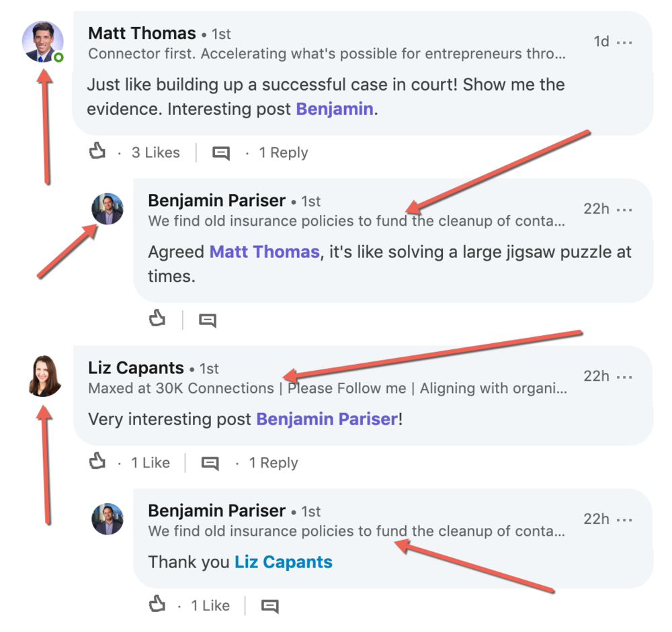This screenshot has width=672, height=632.
Task: Open Matt Thomas's profile photo
Action: point(43,42)
